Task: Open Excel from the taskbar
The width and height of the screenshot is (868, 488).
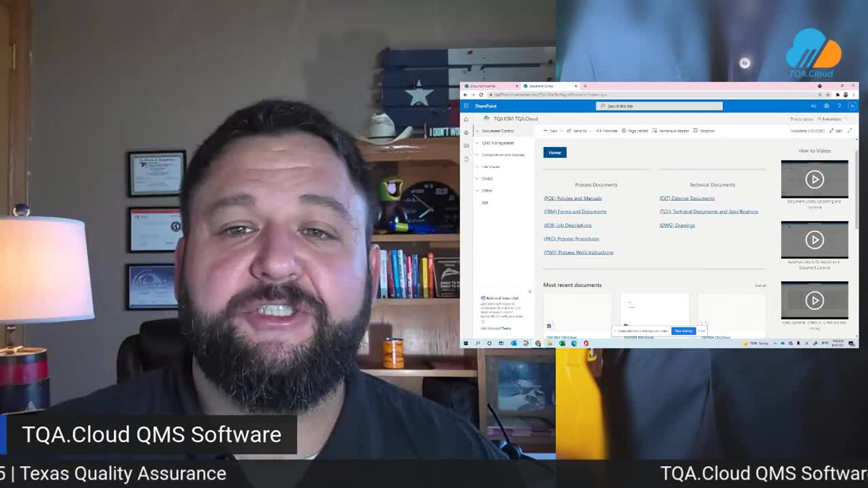Action: [562, 344]
